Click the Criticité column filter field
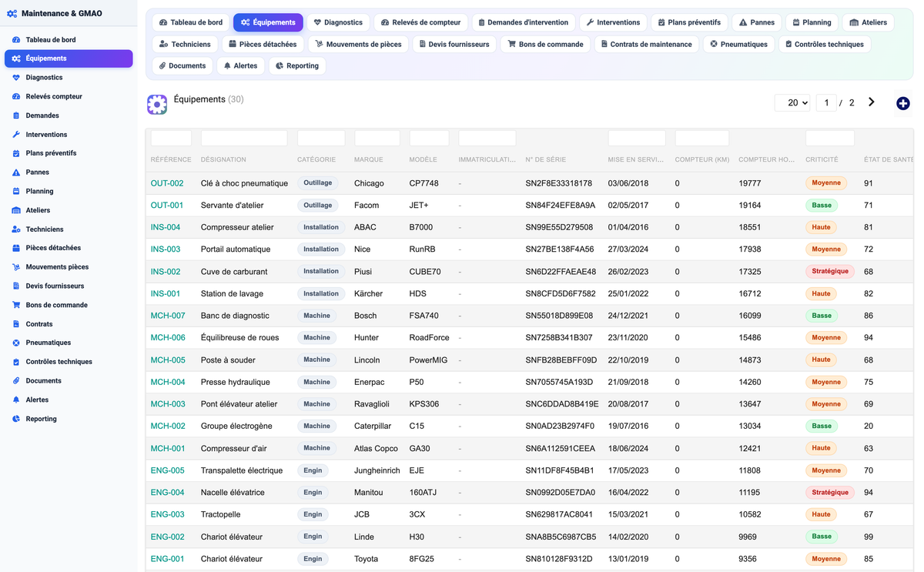The image size is (924, 572). 830,138
